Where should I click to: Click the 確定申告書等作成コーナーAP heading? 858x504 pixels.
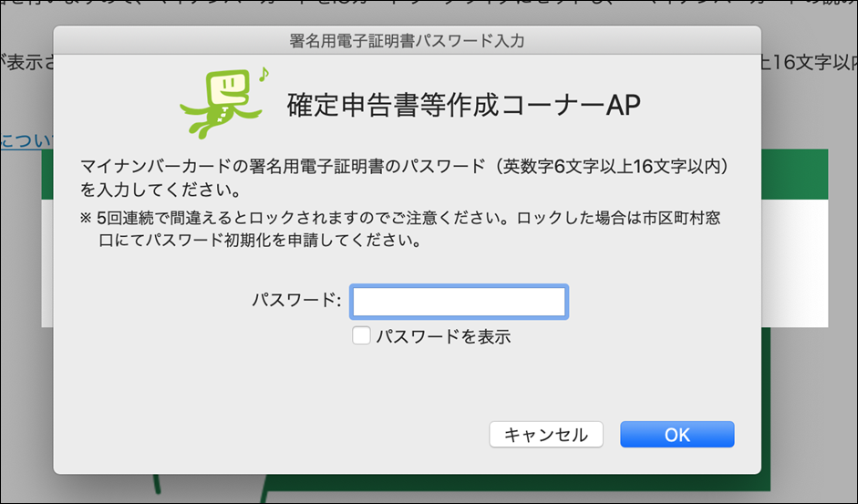[463, 105]
